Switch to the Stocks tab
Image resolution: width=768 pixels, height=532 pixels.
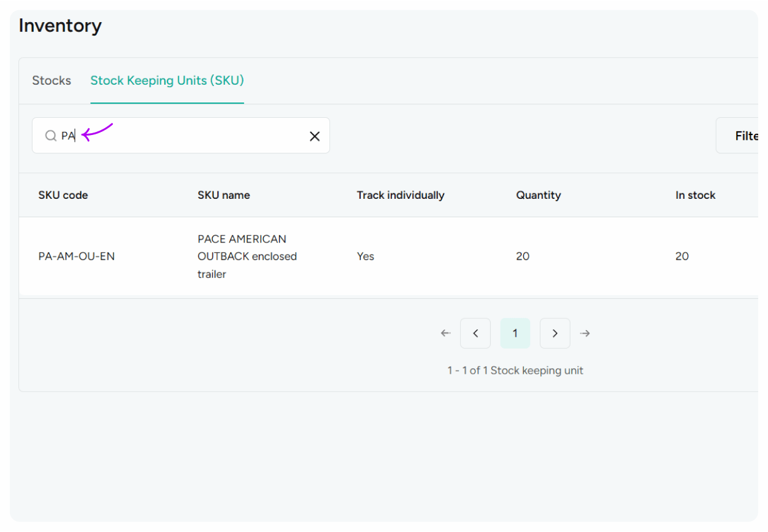pyautogui.click(x=52, y=80)
